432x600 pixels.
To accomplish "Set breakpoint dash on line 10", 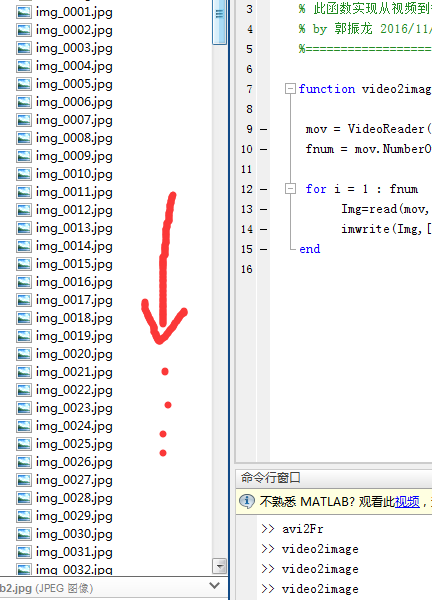I will coord(264,150).
